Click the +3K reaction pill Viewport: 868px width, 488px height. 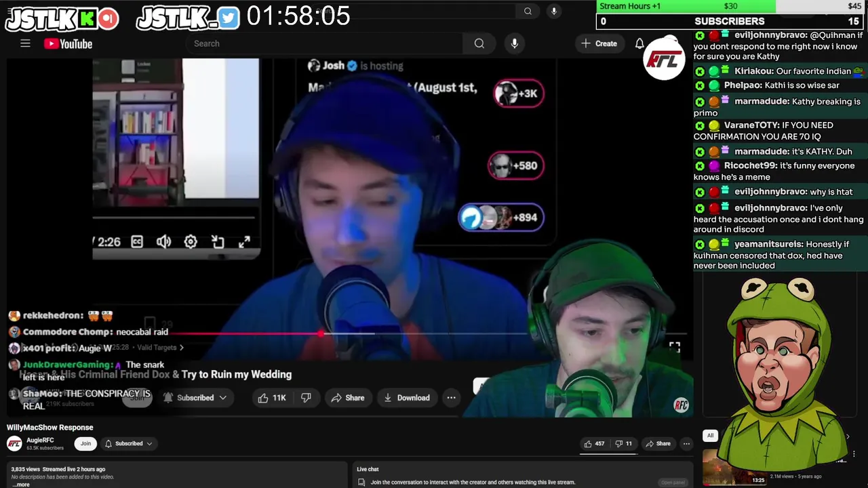point(519,94)
